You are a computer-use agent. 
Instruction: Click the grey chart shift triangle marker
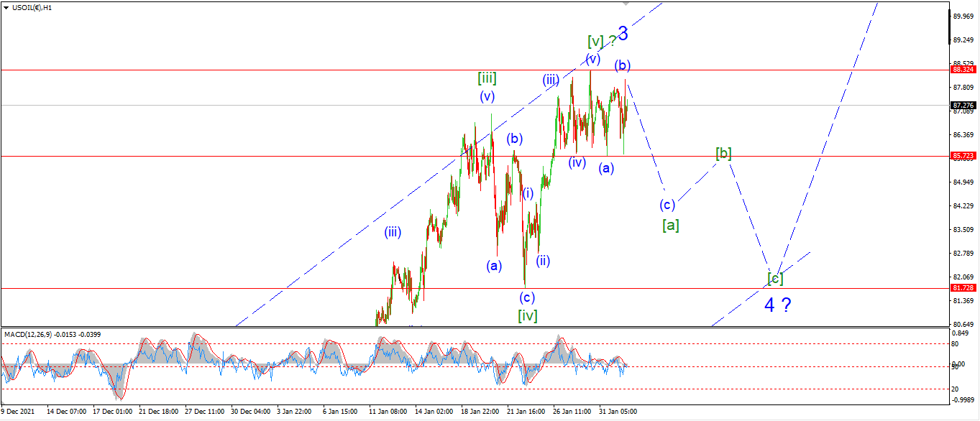[x=626, y=3]
